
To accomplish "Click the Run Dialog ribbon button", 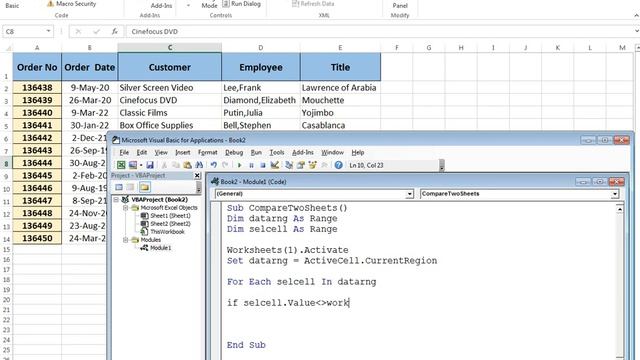I will point(241,4).
